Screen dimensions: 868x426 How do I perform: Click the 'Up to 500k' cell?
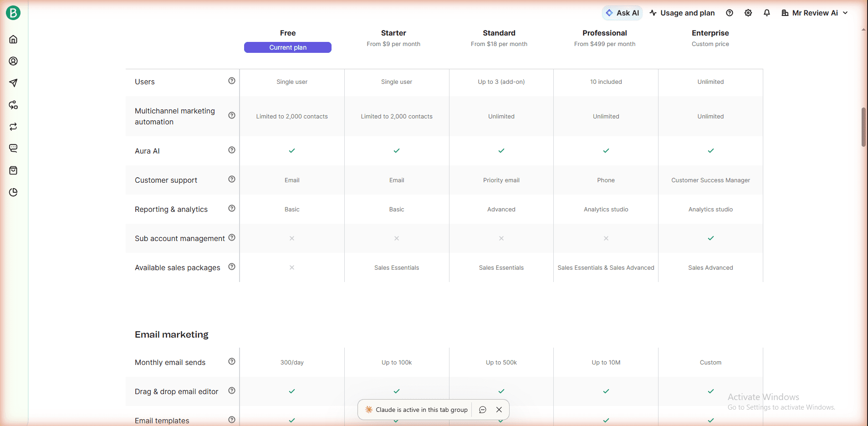click(501, 363)
